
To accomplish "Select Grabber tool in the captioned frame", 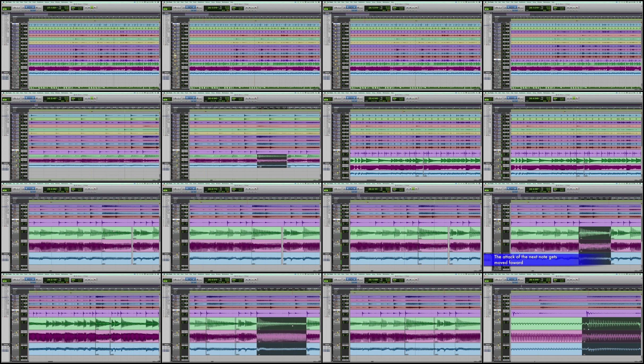I will pos(515,189).
